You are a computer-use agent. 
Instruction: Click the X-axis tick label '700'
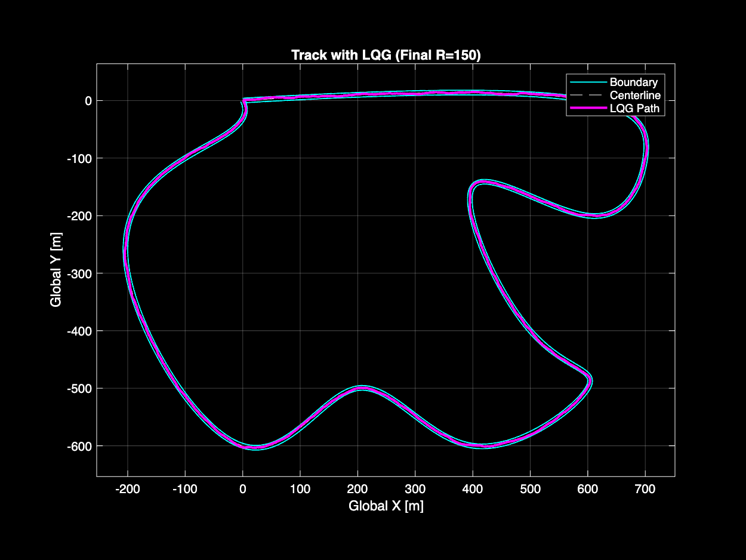[645, 490]
